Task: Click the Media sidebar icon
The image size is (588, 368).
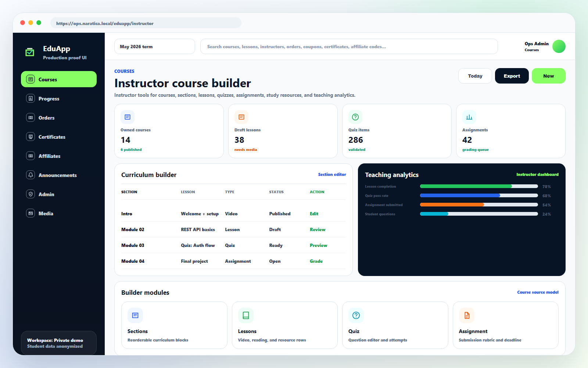Action: [x=31, y=213]
